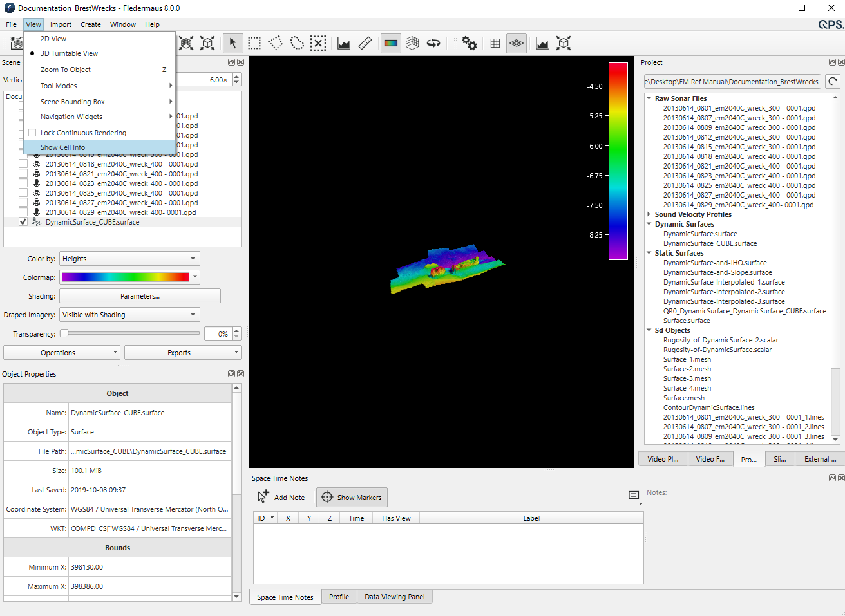Activate the rectangle selection tool
Image resolution: width=845 pixels, height=616 pixels.
coord(254,43)
